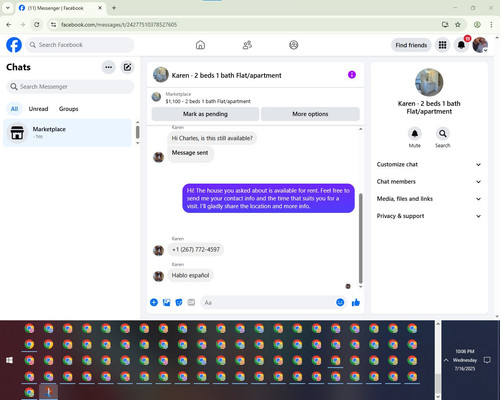
Task: Go to the Home feed icon
Action: 200,45
